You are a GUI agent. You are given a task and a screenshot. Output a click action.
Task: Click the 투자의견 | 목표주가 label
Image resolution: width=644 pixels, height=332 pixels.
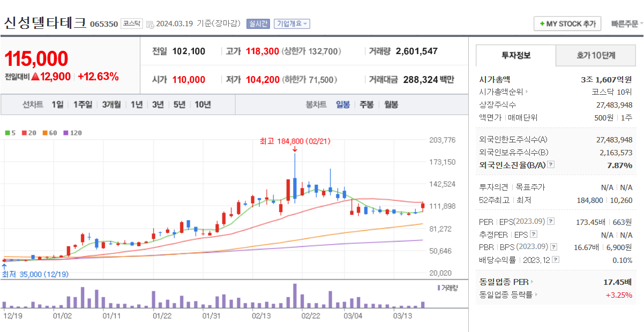512,187
